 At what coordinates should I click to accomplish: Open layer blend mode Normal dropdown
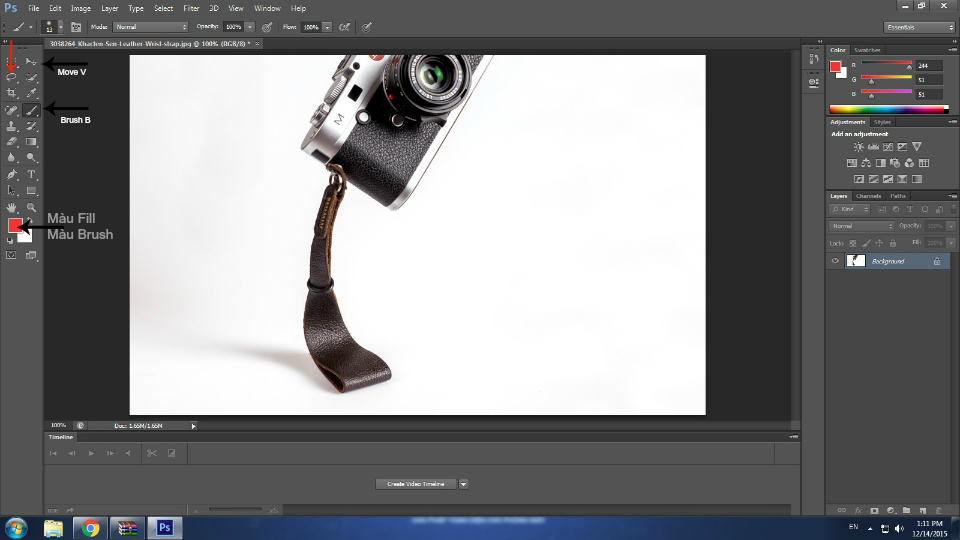[861, 226]
